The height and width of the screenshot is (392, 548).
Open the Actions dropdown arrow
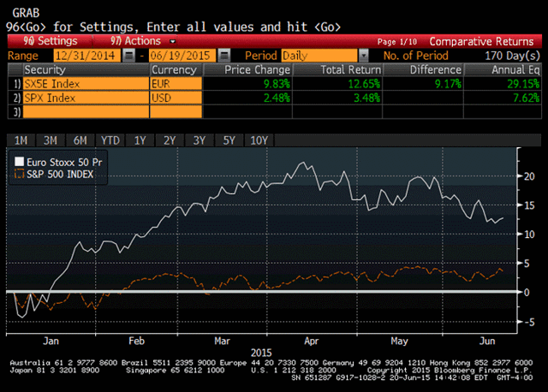[x=172, y=42]
